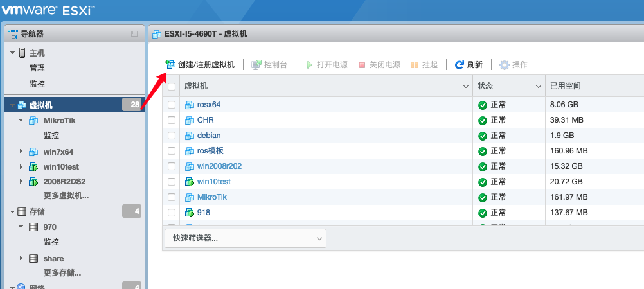This screenshot has height=289, width=644.
Task: Open the Quick filters (快速筛选器) dropdown
Action: (x=246, y=238)
